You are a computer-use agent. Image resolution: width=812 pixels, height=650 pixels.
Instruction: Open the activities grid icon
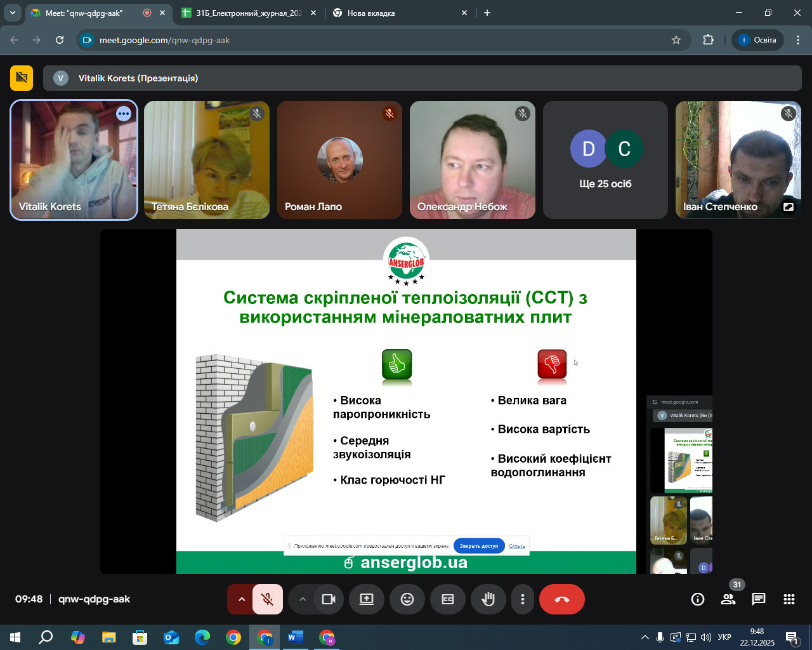[789, 599]
